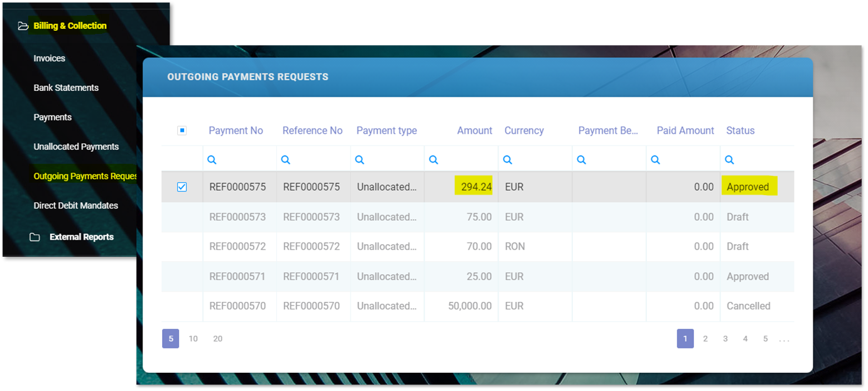Click the search icon under Payment Beneficiary column
Viewport: 868px width, 391px height.
click(582, 160)
